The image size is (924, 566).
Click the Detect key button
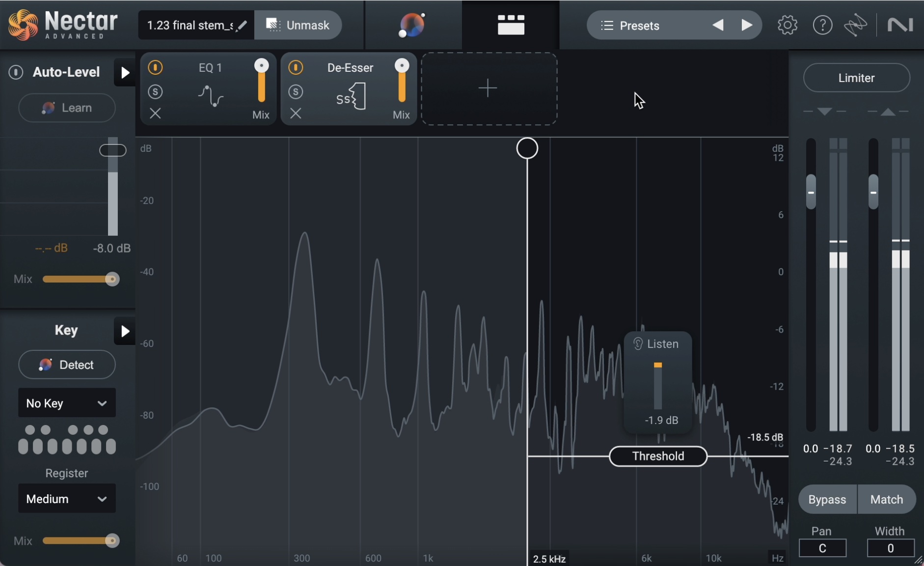67,365
